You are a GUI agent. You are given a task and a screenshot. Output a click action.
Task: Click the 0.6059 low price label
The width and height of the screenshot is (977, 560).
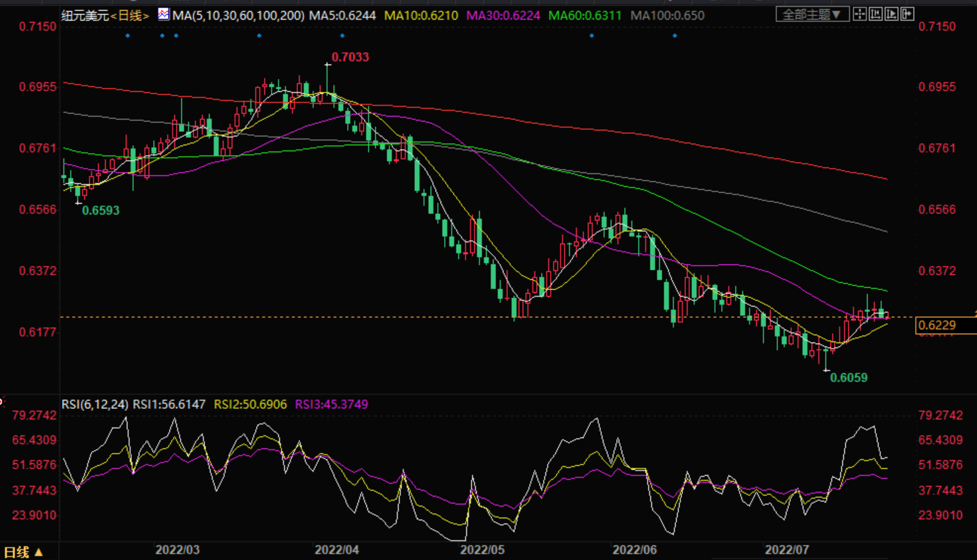tap(848, 378)
